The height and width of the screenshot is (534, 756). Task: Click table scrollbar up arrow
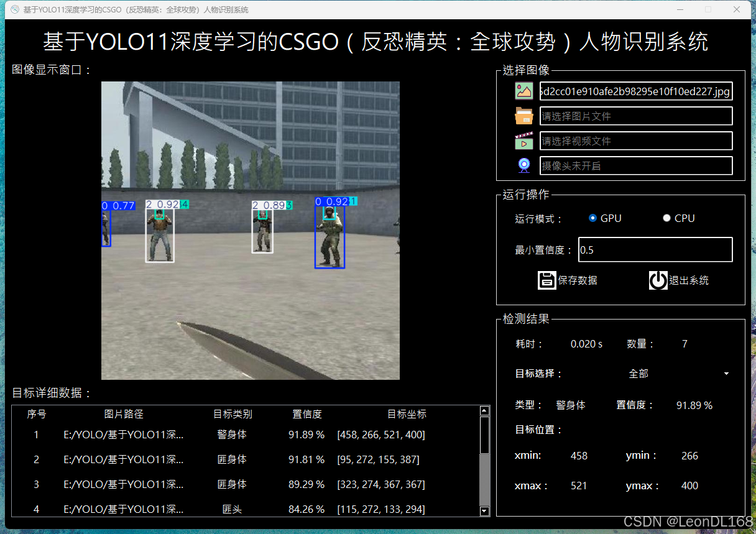[485, 411]
